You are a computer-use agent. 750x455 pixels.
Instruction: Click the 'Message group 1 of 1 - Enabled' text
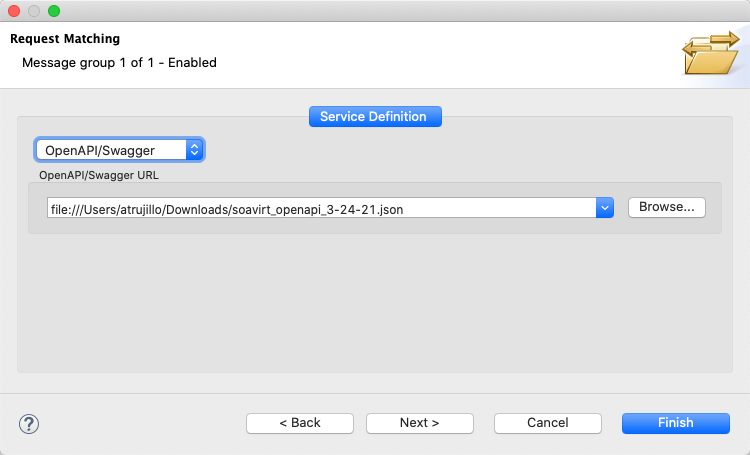(x=119, y=63)
